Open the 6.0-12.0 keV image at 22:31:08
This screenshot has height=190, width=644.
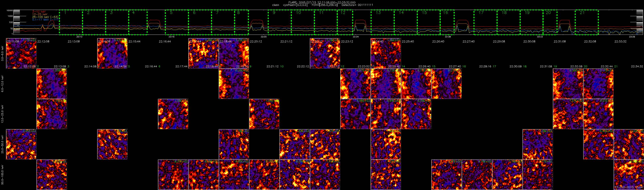click(568, 84)
